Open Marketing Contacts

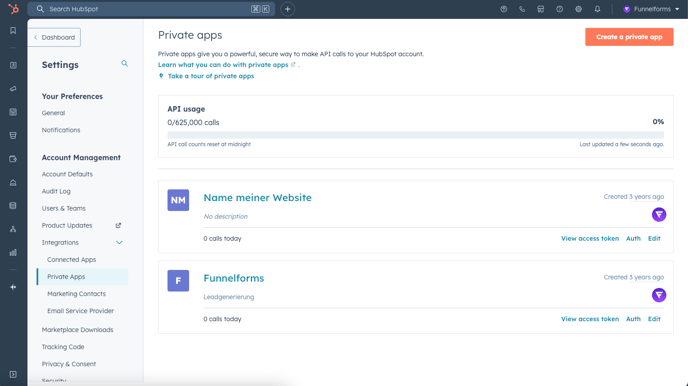(x=76, y=294)
